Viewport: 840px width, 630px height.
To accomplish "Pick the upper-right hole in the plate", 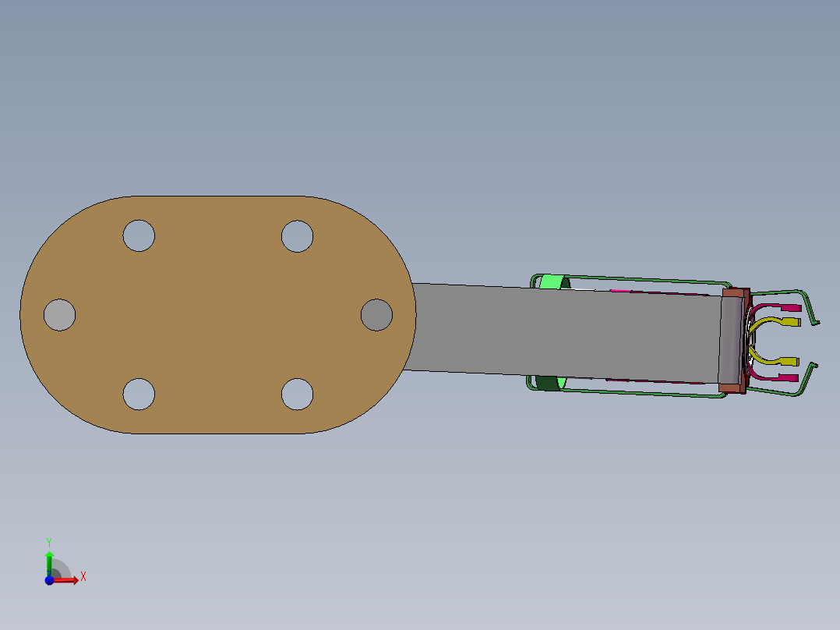I will [298, 236].
